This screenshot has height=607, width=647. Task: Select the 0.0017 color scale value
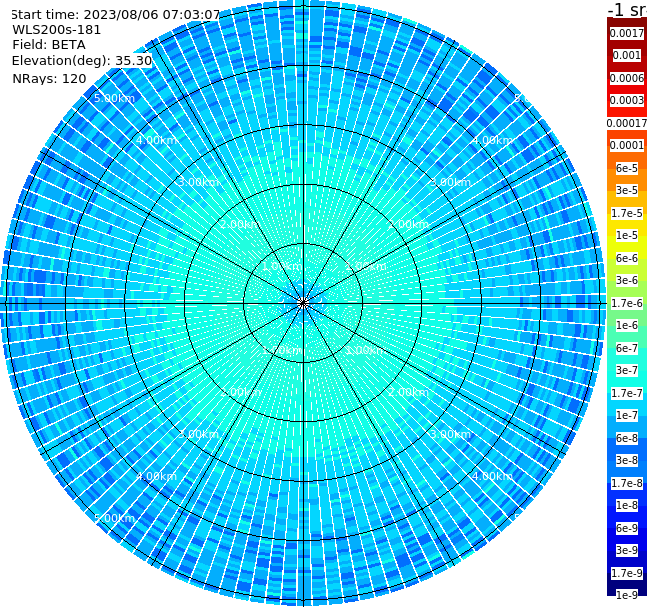[x=627, y=33]
